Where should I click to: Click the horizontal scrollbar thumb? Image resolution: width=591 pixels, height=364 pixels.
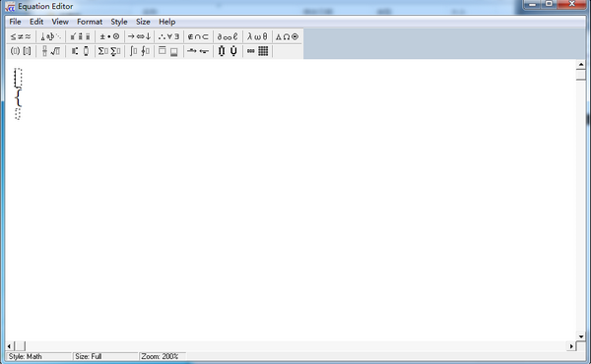[20, 346]
